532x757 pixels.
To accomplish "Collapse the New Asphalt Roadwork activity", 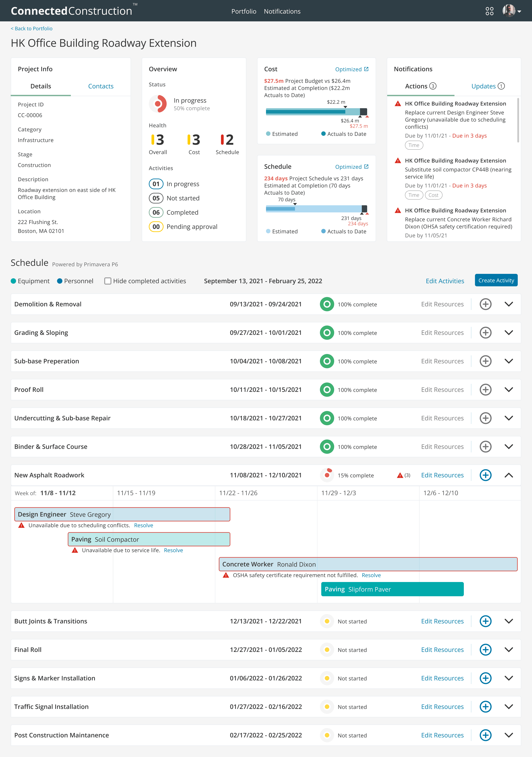I will [509, 475].
